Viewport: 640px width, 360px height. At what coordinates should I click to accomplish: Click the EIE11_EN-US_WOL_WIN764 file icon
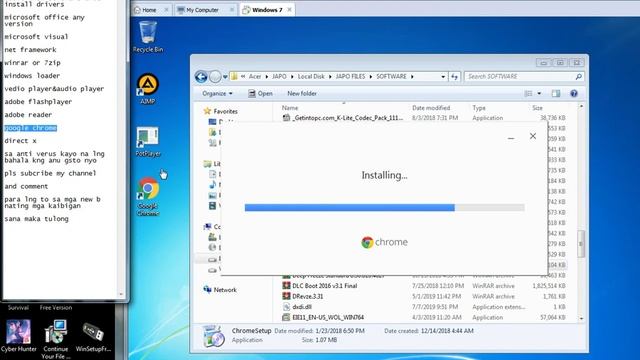click(286, 317)
